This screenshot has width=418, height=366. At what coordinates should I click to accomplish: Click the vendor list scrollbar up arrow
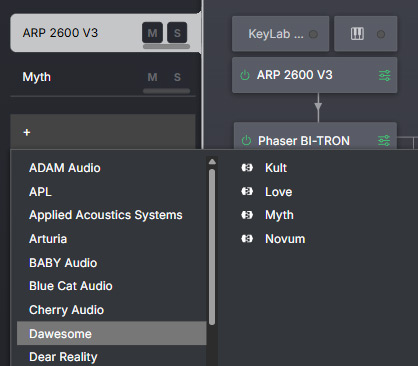pos(212,162)
